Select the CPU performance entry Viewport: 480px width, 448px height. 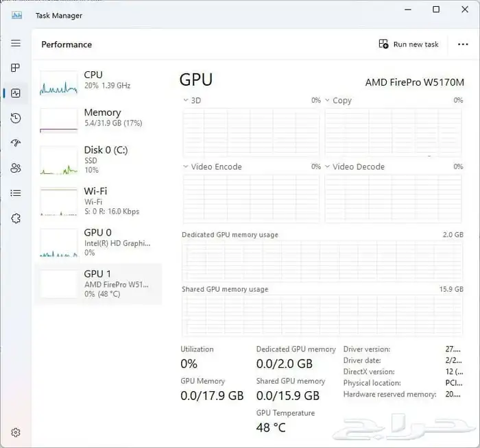98,83
